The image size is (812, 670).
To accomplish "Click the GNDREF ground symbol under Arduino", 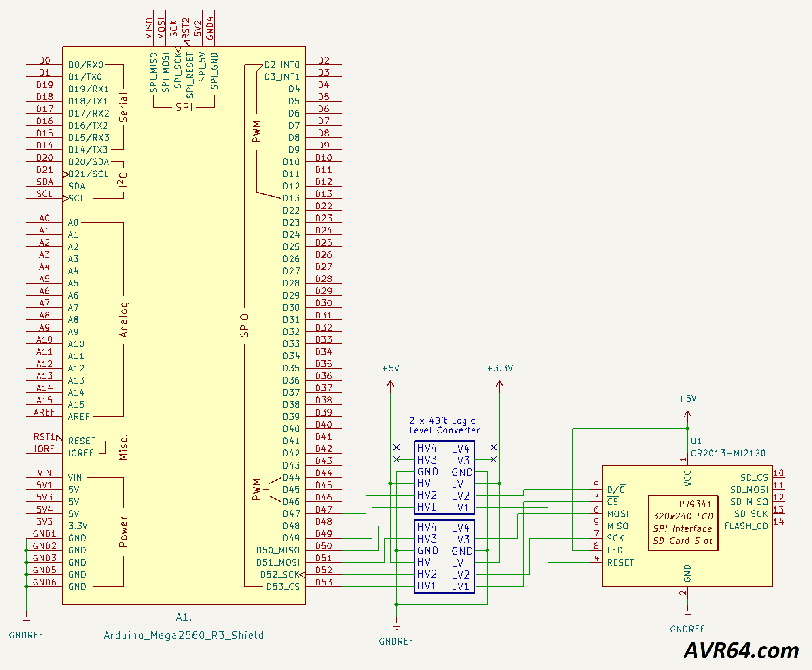I will [26, 620].
